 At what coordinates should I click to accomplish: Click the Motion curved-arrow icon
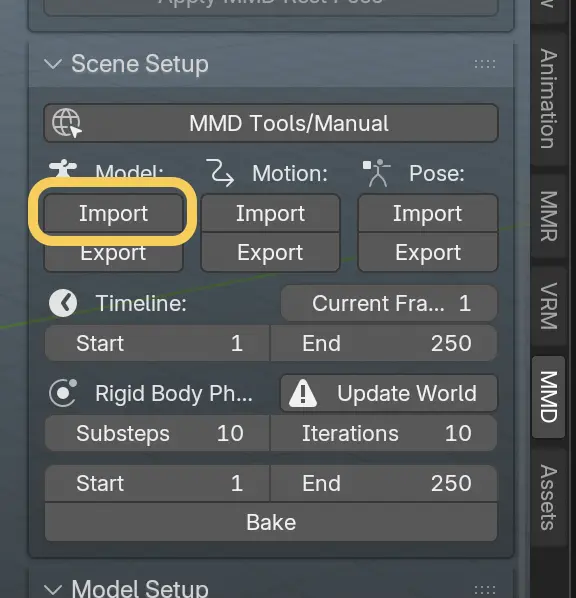[x=220, y=173]
